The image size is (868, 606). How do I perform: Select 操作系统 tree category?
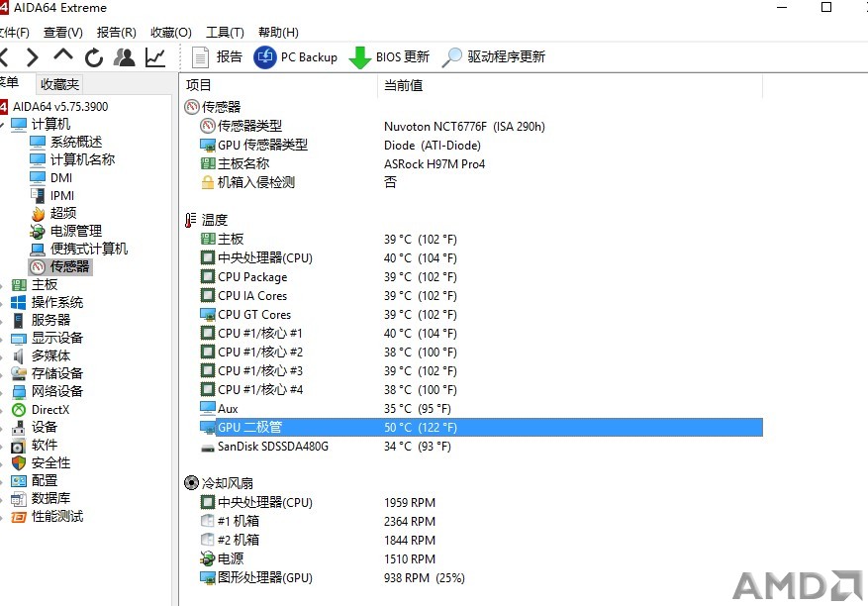[x=48, y=302]
